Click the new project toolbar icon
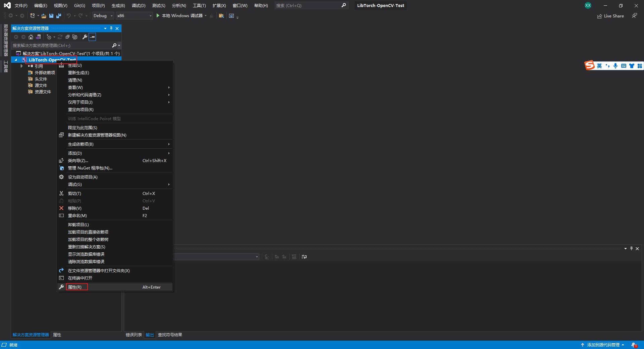 33,16
